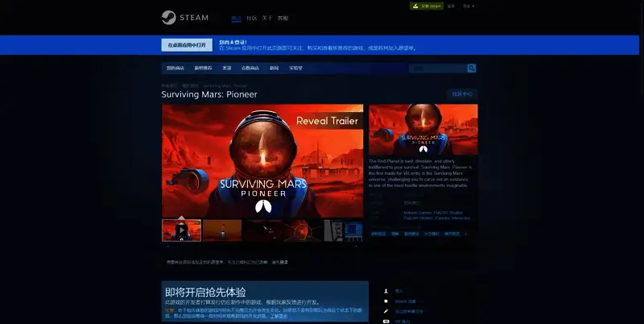Image resolution: width=644 pixels, height=324 pixels.
Task: Select the red dome map screenshot thumbnail
Action: (303, 231)
